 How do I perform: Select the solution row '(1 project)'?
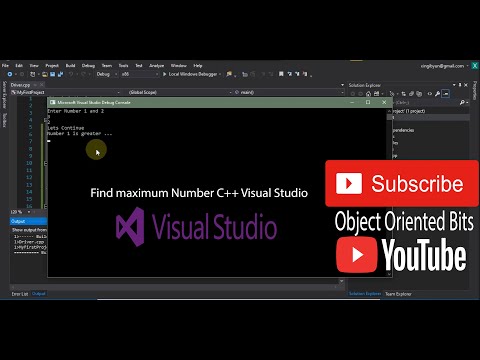(410, 111)
